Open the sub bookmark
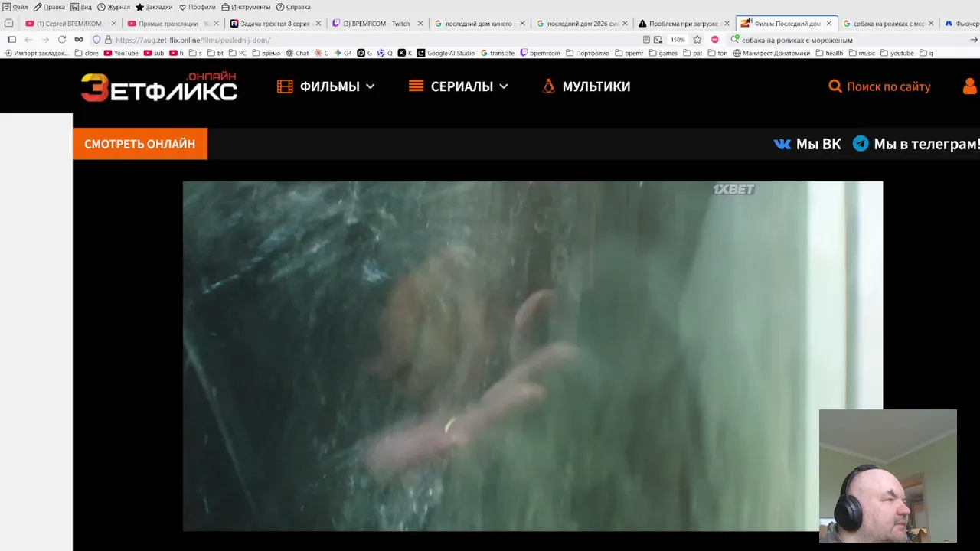This screenshot has height=551, width=980. [x=154, y=54]
